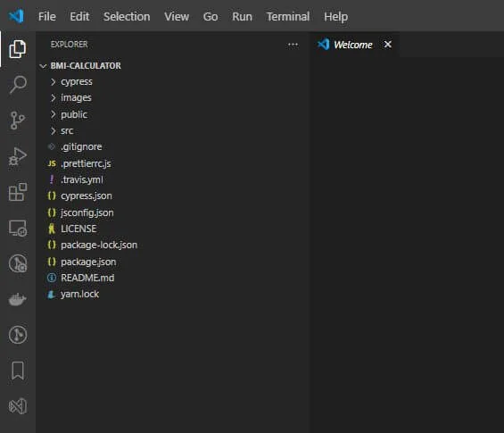Open the Run and Debug view

(x=17, y=156)
